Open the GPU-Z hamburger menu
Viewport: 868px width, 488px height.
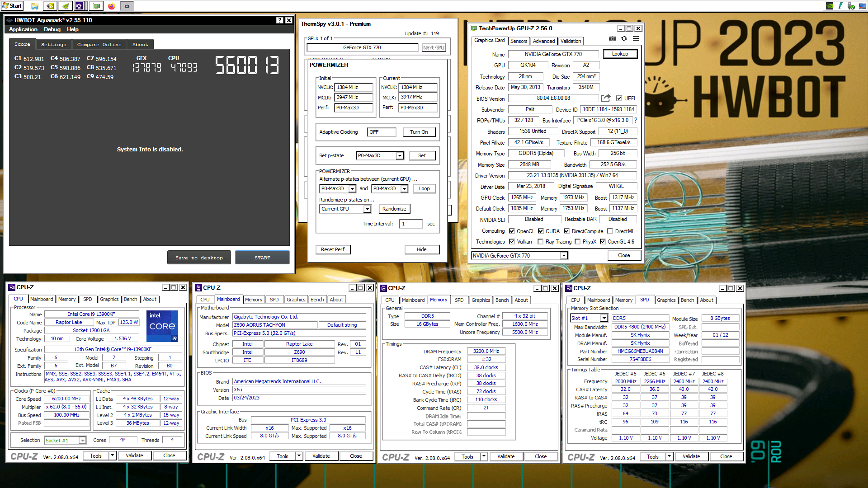click(x=636, y=39)
